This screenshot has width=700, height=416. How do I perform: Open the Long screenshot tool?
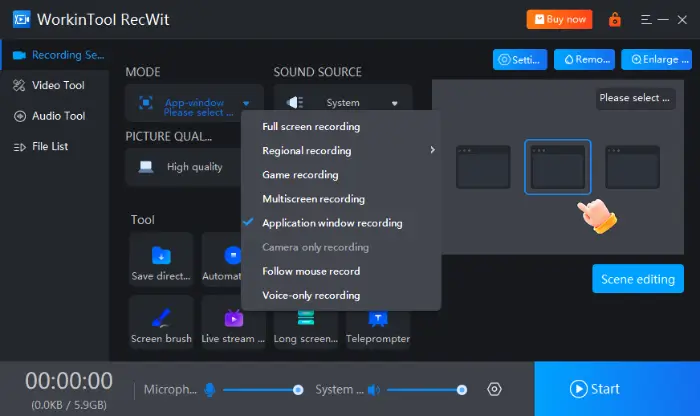coord(306,330)
